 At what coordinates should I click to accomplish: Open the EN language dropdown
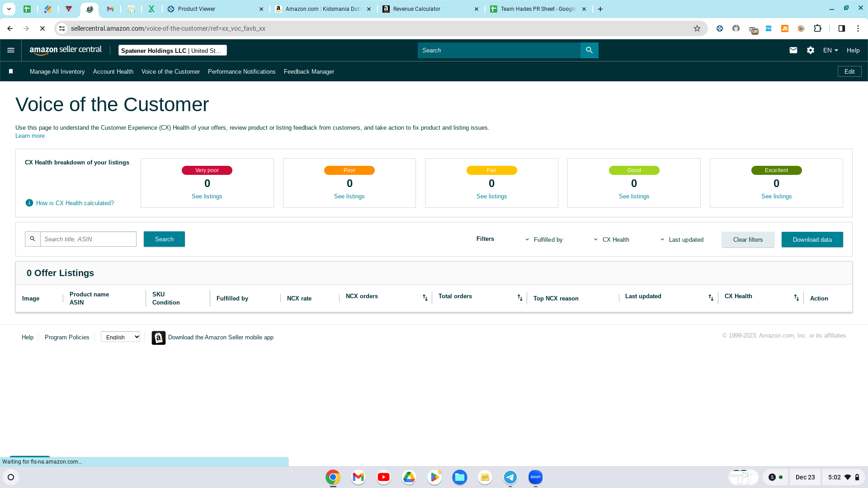pyautogui.click(x=830, y=50)
